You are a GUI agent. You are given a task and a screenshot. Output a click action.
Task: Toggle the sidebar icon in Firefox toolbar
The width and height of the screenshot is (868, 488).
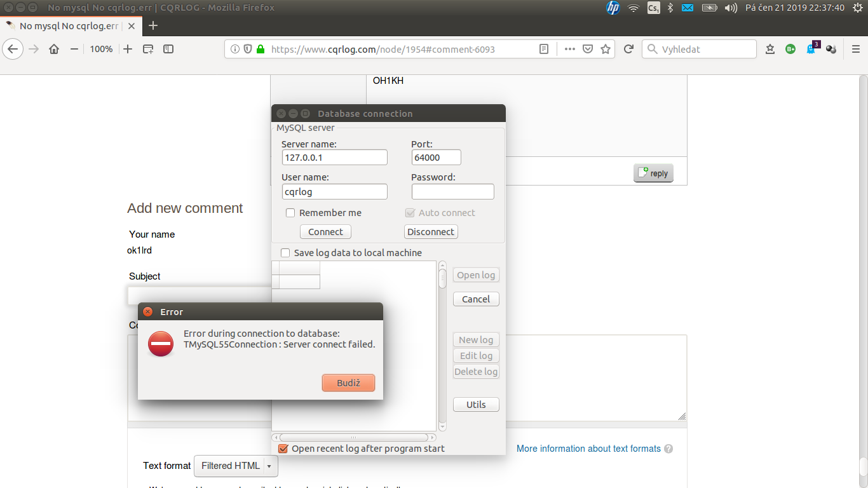pos(168,49)
